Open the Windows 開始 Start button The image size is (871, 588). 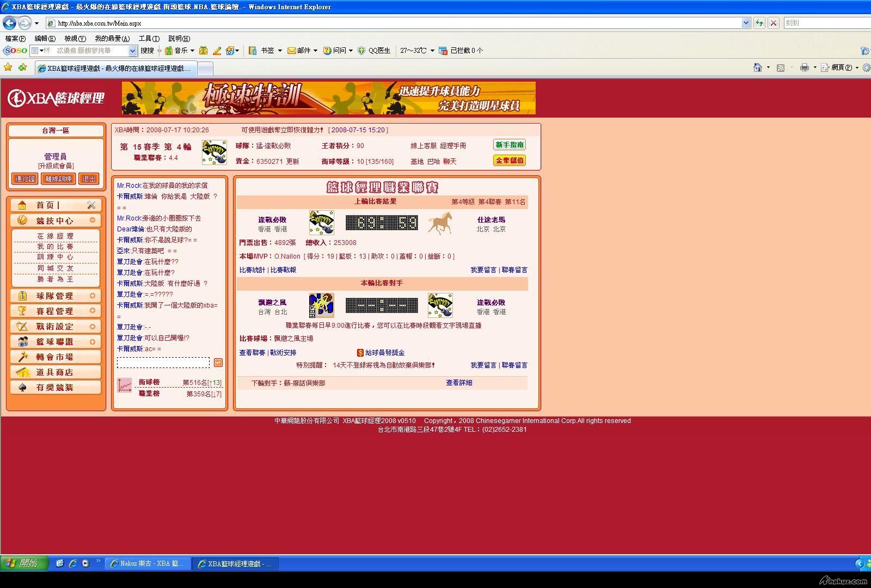(24, 563)
